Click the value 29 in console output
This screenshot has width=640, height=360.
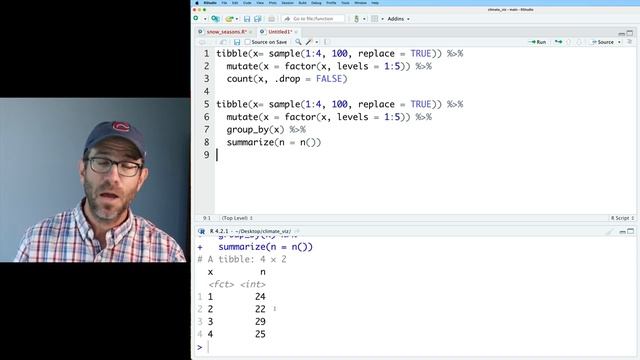[260, 322]
